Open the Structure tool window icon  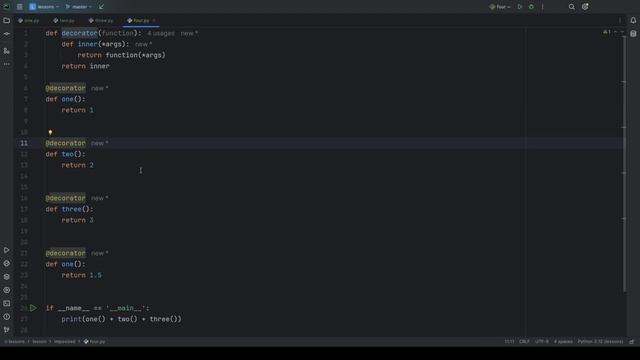(7, 51)
